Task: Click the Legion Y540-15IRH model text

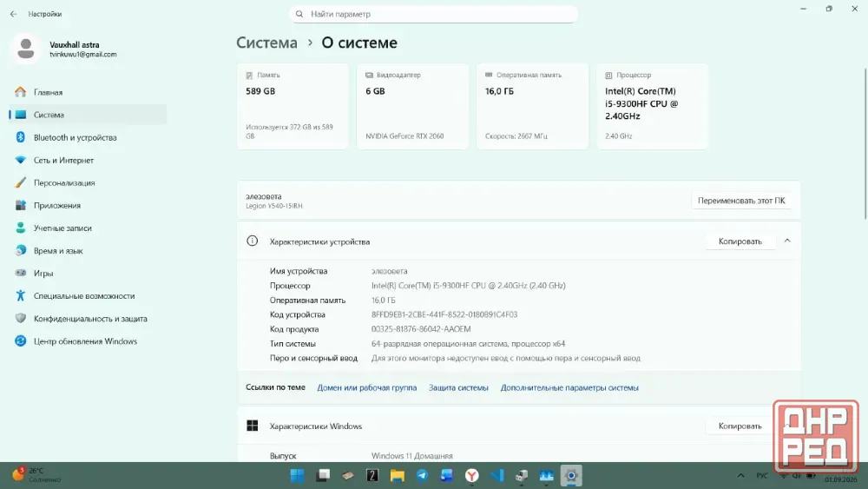Action: tap(274, 206)
